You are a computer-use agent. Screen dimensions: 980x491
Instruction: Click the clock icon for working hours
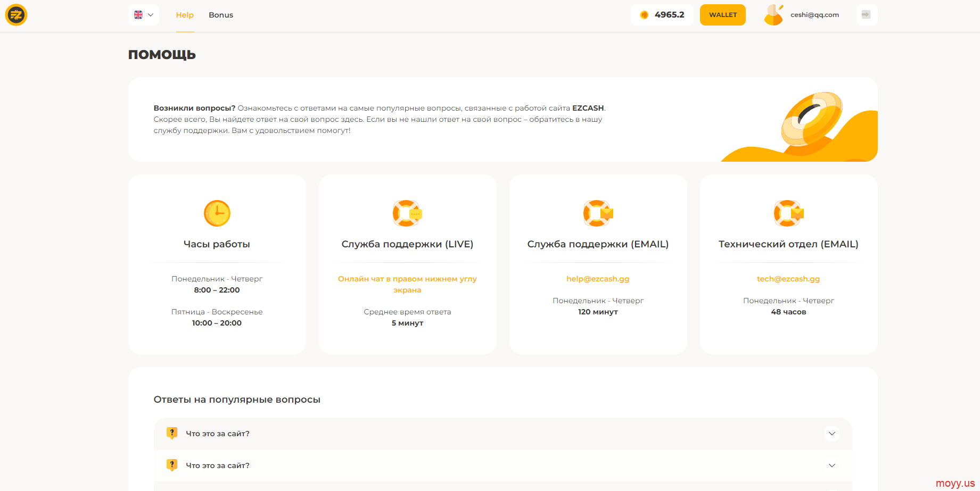(x=217, y=213)
